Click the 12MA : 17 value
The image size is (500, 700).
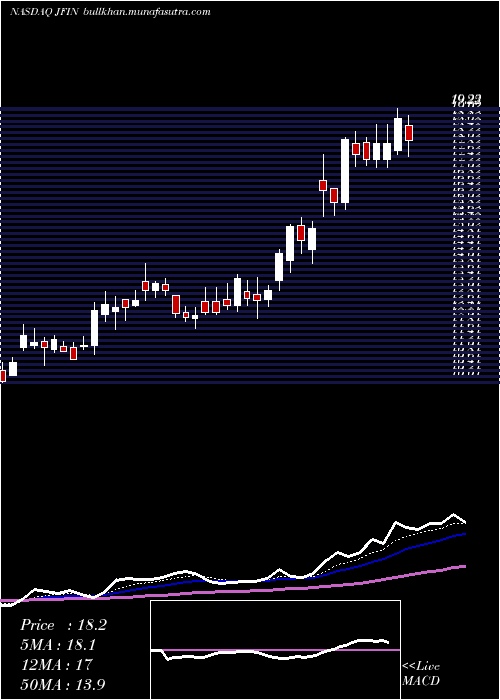(56, 665)
